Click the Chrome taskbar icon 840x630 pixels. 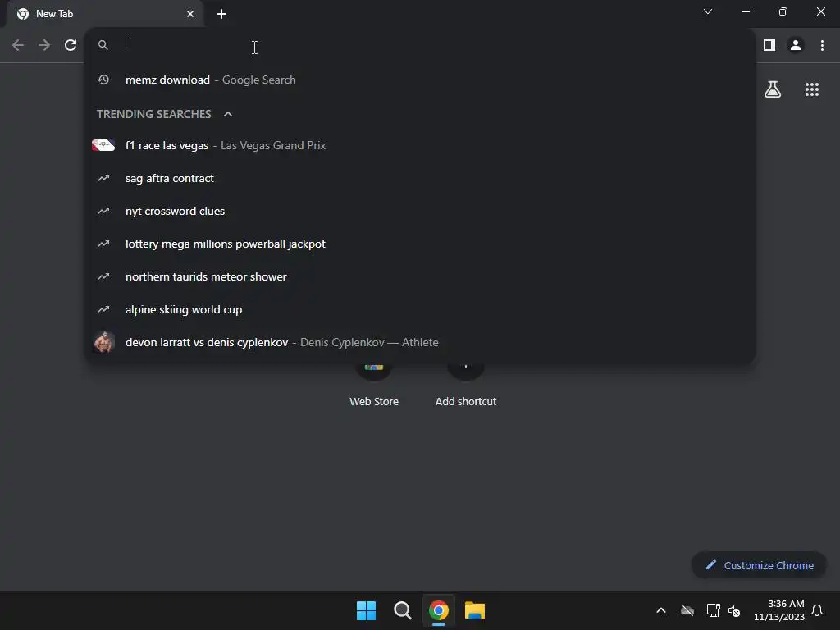tap(439, 610)
